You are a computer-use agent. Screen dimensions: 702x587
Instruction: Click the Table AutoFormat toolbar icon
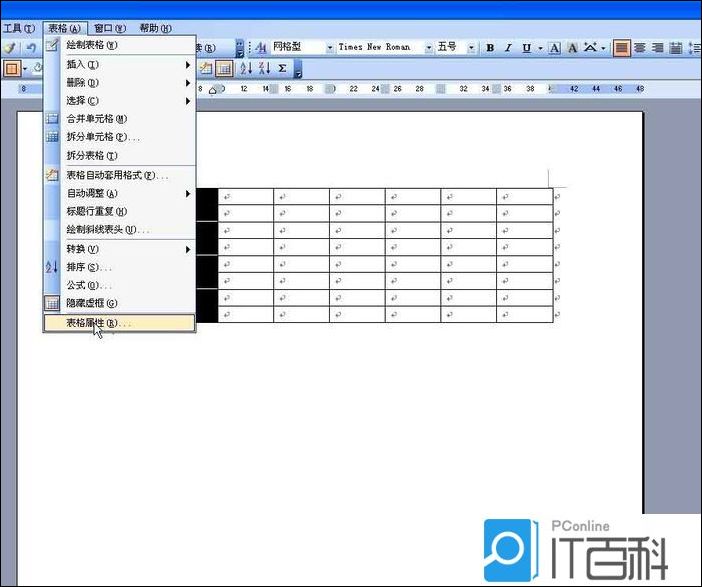click(x=205, y=68)
